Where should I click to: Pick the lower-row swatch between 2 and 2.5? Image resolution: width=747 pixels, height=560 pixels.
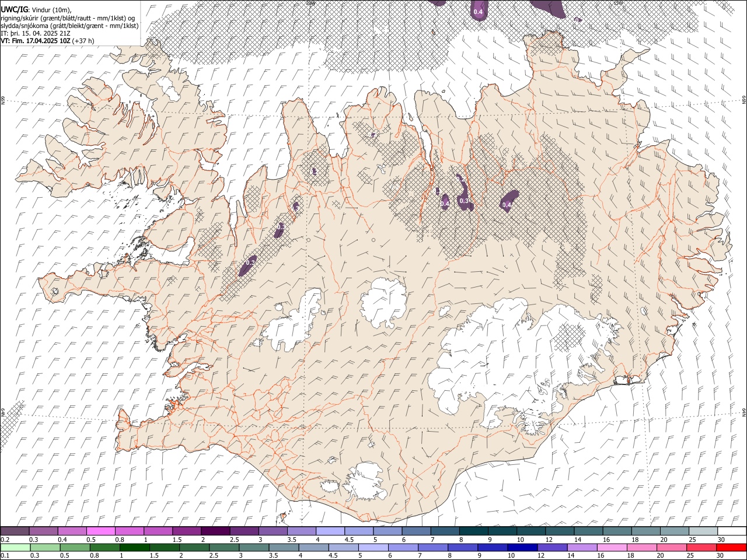tap(194, 547)
